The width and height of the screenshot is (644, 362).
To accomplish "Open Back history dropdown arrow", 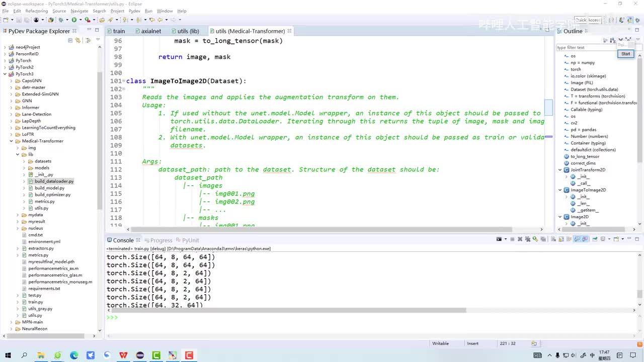I will coord(166,20).
